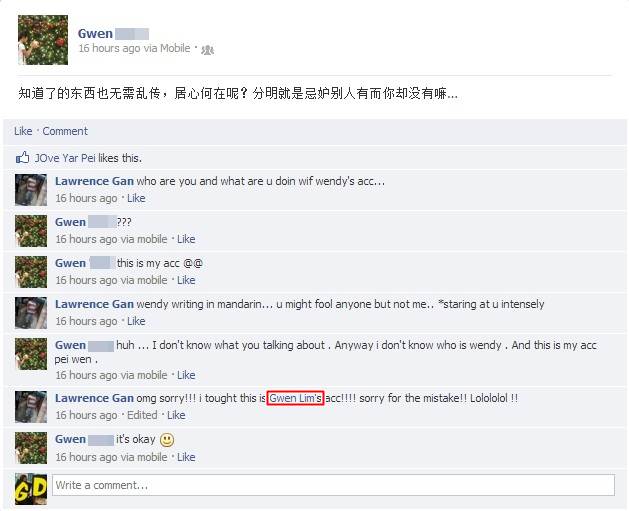629x511 pixels.
Task: Open Lawrence Gan name on "wendy writing" comment
Action: 94,304
